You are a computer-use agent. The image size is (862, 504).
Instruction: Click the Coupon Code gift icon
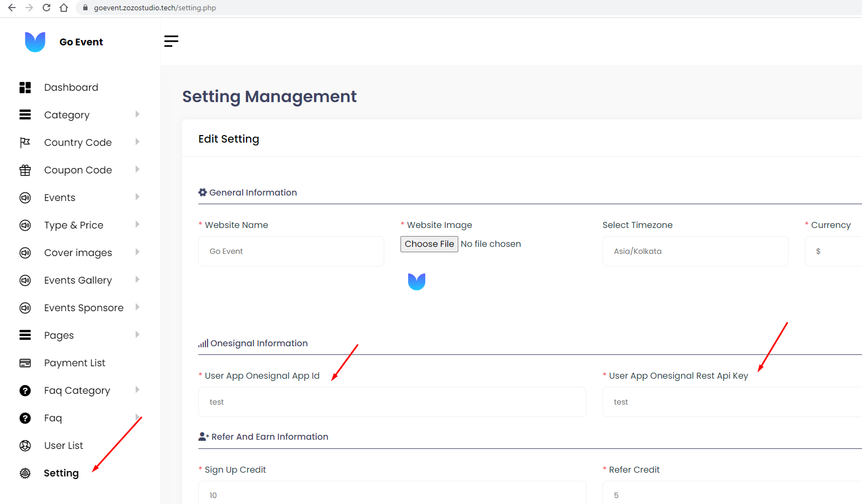point(25,170)
